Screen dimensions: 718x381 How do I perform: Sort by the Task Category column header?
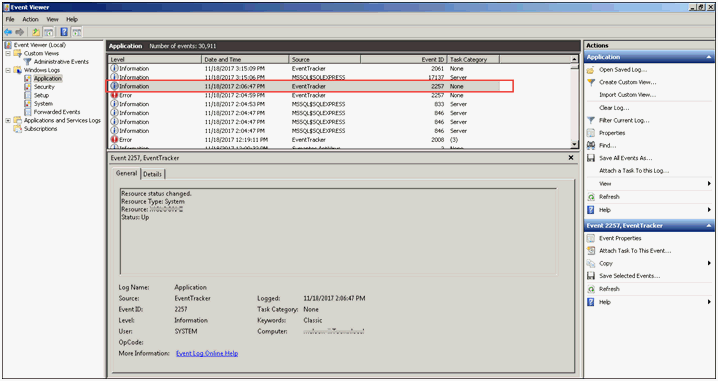473,60
